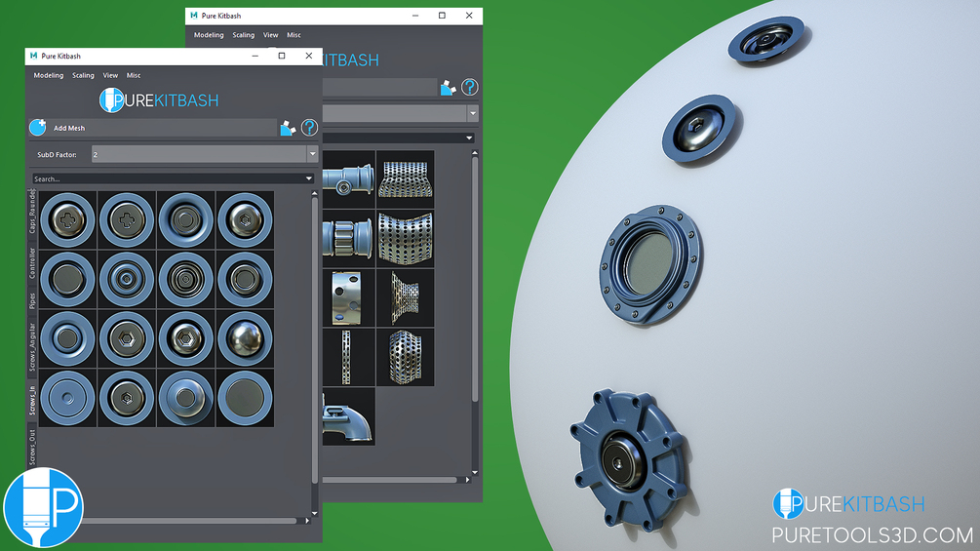Expand the Search box dropdown arrow
Viewport: 980px width, 551px height.
(309, 178)
